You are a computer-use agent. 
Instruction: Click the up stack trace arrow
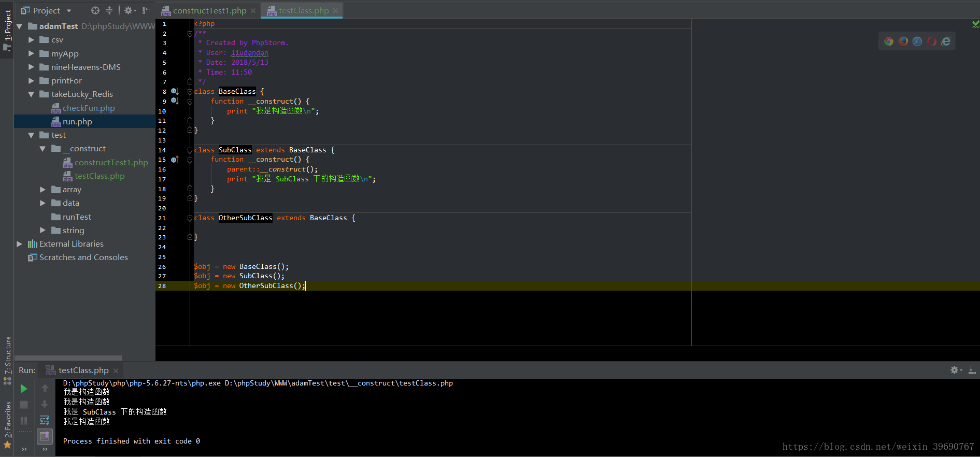coord(45,389)
